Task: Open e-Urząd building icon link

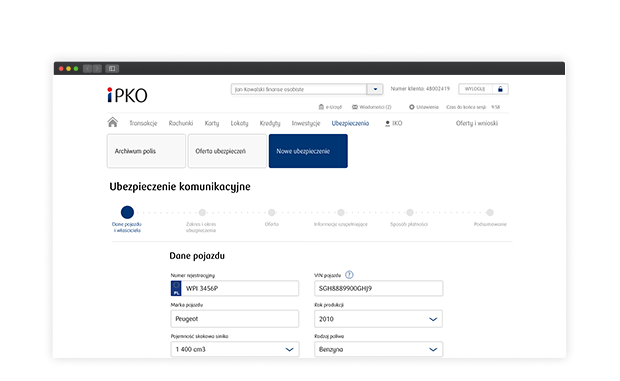Action: click(321, 107)
